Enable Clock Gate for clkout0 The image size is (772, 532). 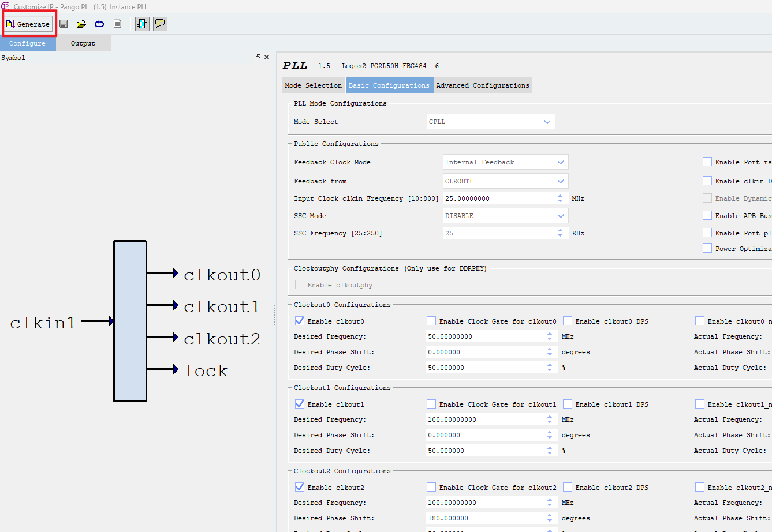pos(431,321)
